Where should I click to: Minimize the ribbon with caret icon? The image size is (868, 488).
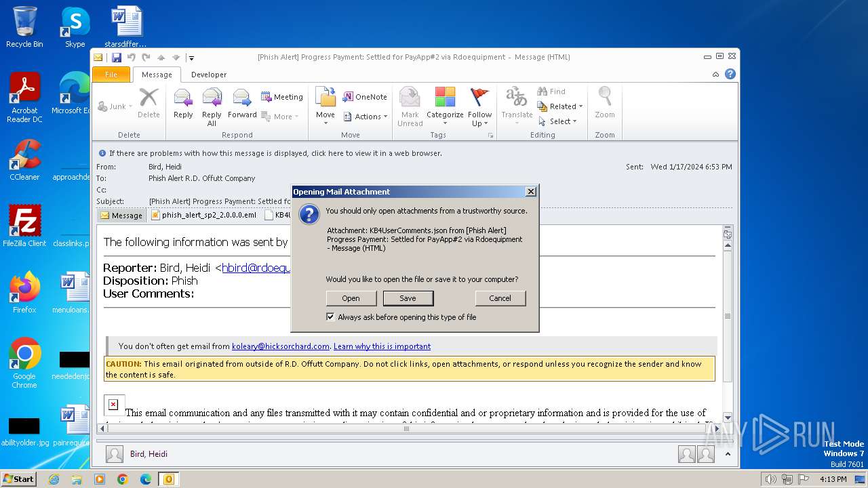[716, 75]
